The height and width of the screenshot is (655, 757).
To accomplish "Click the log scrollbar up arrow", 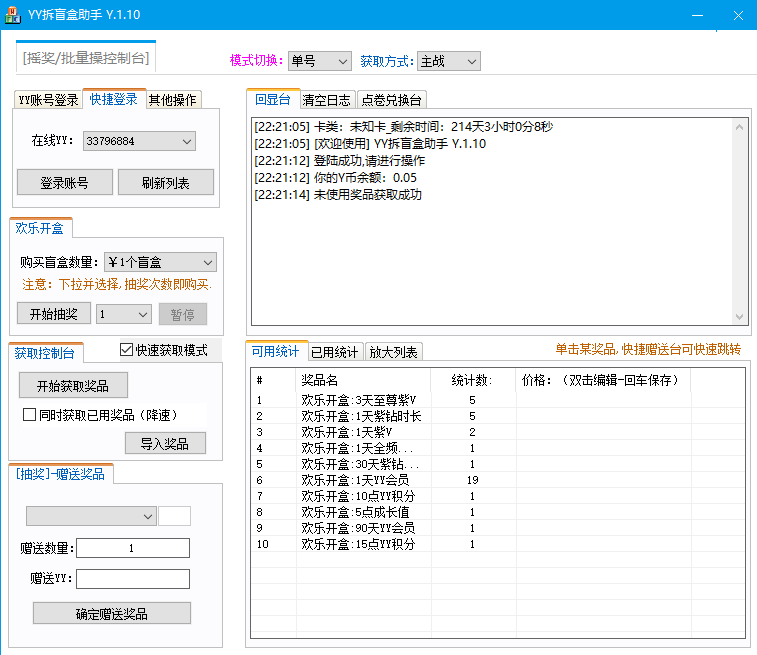I will click(739, 127).
